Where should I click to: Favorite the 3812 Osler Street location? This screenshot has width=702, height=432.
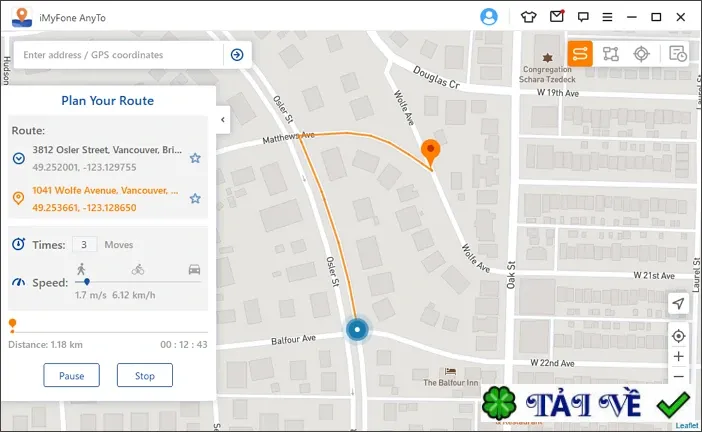tap(195, 158)
